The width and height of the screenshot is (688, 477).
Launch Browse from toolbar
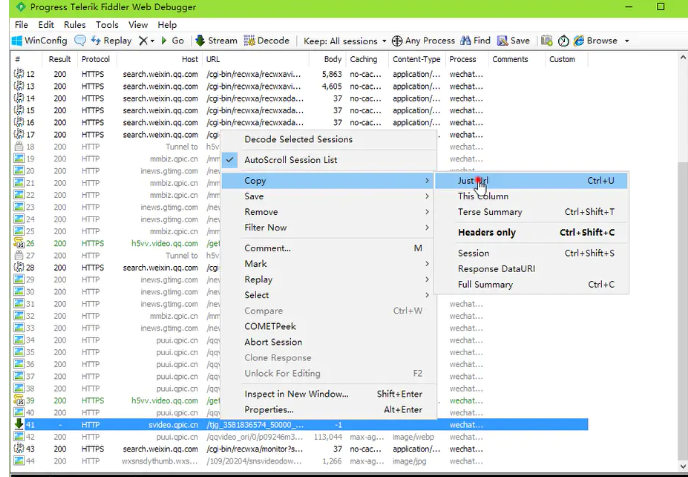pyautogui.click(x=595, y=41)
